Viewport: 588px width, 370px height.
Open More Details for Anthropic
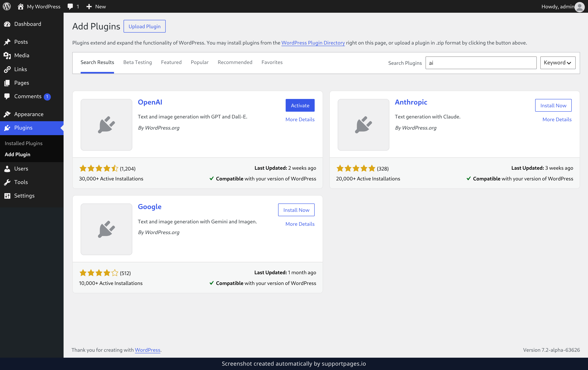[x=557, y=119]
